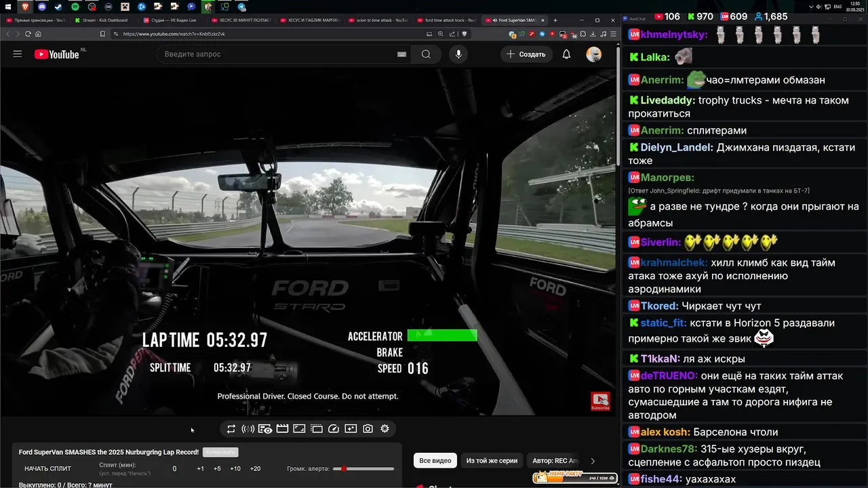Click the clapperboard icon in video toolbar

282,429
